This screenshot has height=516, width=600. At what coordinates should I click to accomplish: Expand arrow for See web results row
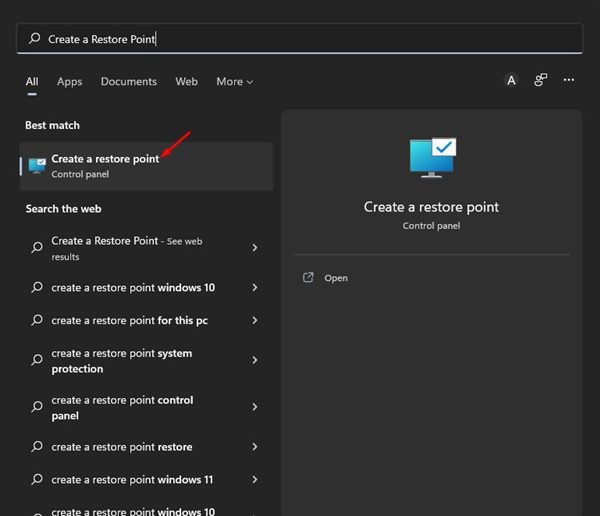point(254,248)
